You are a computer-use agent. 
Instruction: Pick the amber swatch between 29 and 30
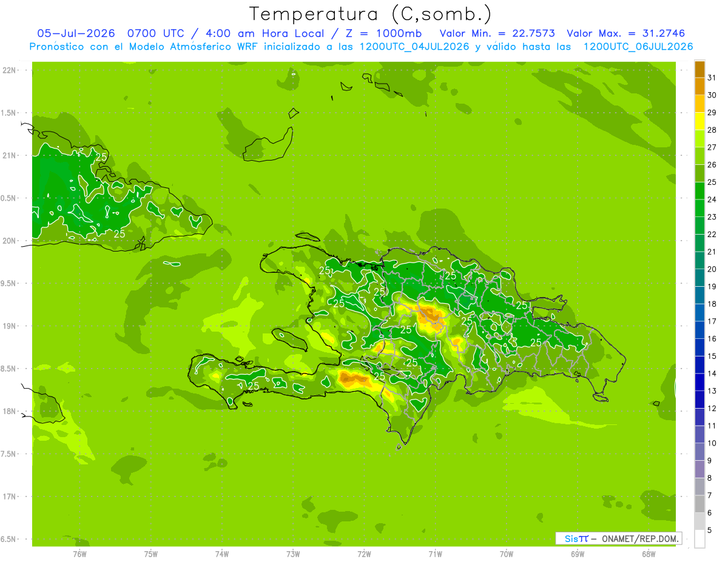coord(699,104)
